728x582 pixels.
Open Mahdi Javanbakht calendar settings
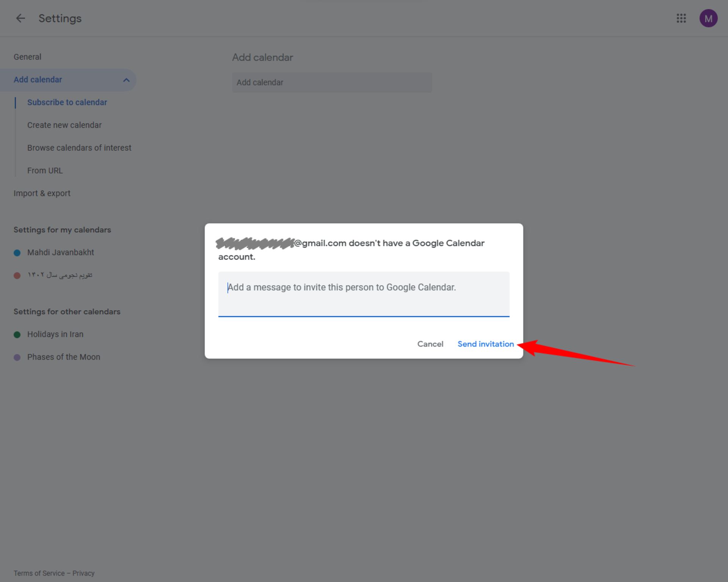[x=61, y=252]
